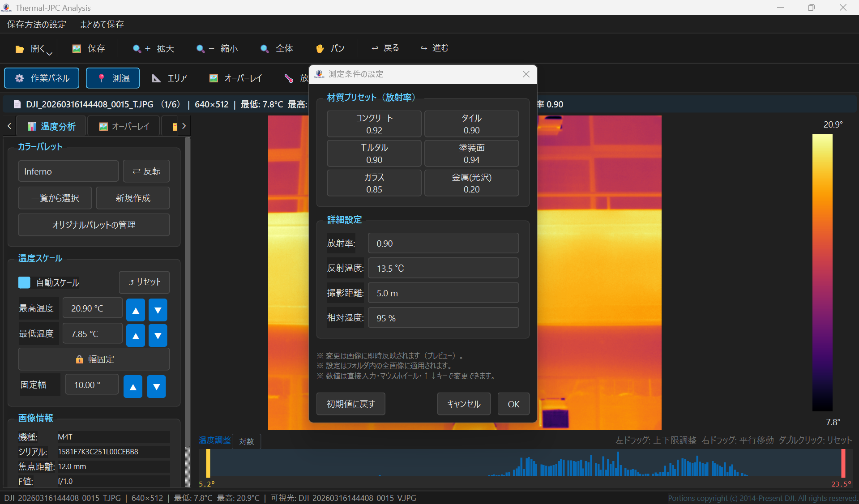
Task: Invert the palette with the 反転 button
Action: point(146,171)
